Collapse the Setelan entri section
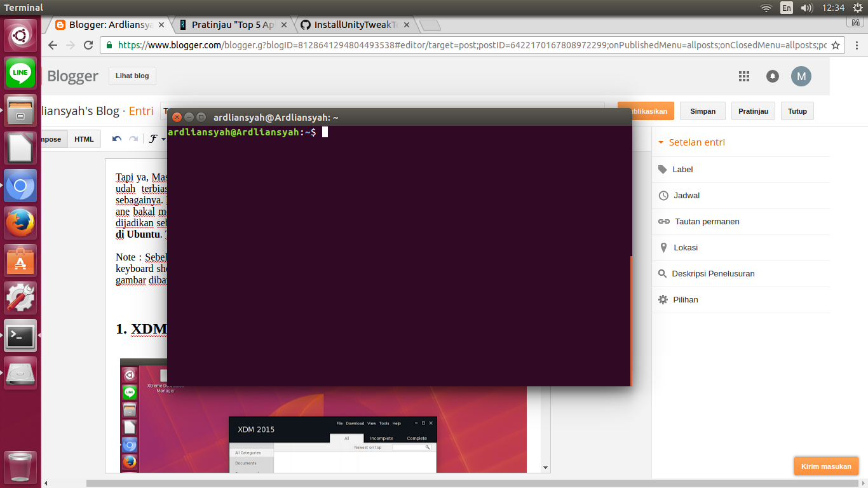 pyautogui.click(x=661, y=142)
